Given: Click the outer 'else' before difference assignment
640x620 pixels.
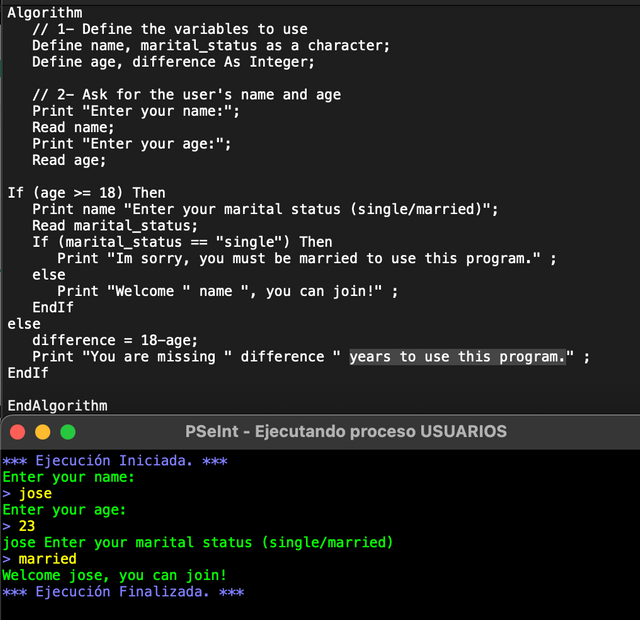Looking at the screenshot, I should tap(24, 324).
